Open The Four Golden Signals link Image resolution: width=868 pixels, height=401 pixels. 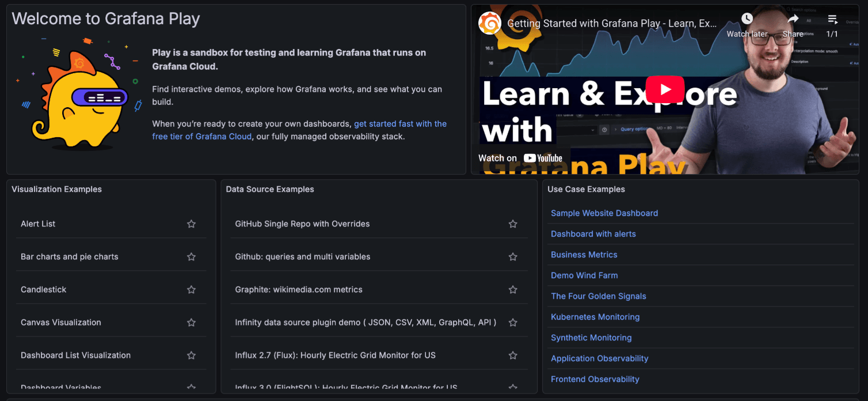click(x=599, y=296)
